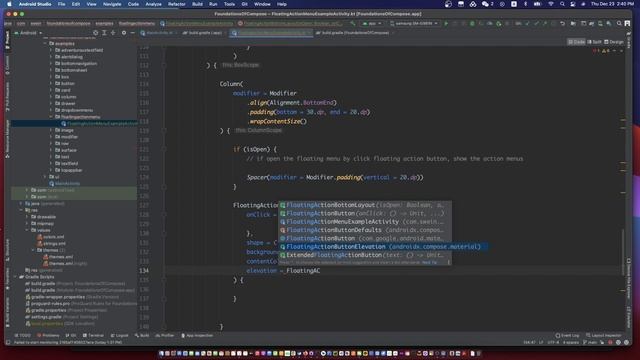Open Search Everywhere magnifier in the toolbar
The height and width of the screenshot is (360, 640).
pyautogui.click(x=619, y=24)
